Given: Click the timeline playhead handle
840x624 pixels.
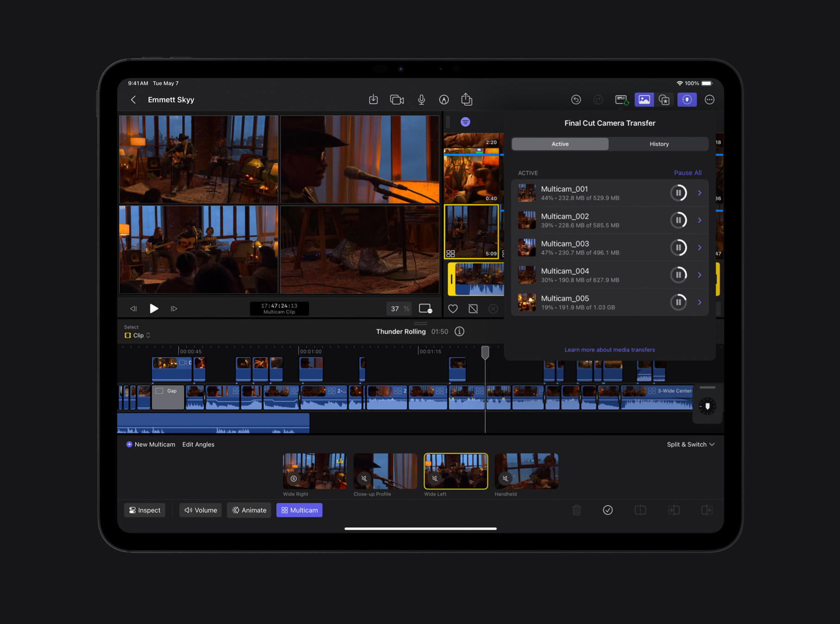Looking at the screenshot, I should pyautogui.click(x=485, y=353).
